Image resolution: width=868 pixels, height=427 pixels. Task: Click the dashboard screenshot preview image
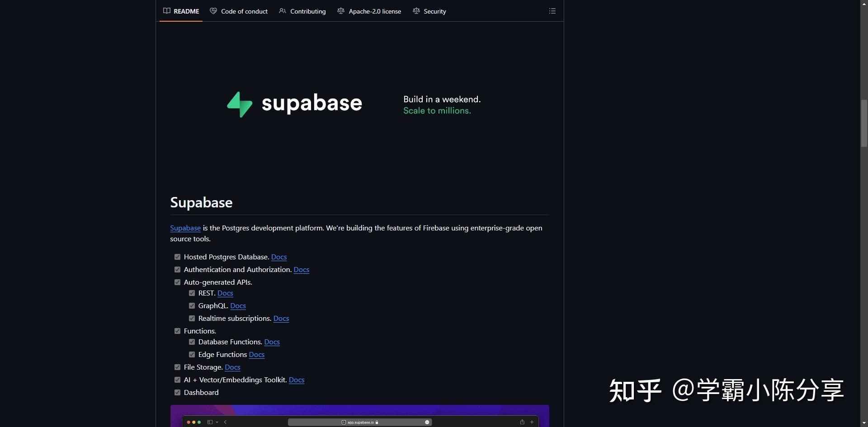click(x=360, y=416)
